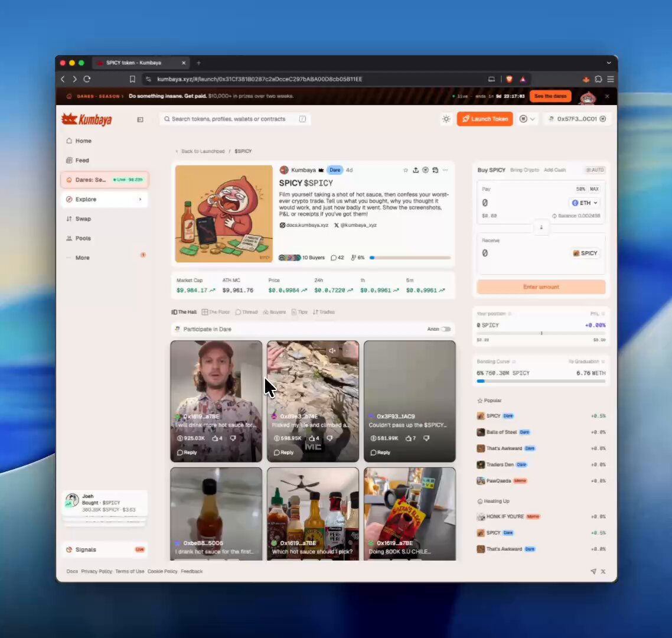The image size is (672, 638).
Task: Click the Launch Token button
Action: tap(485, 119)
